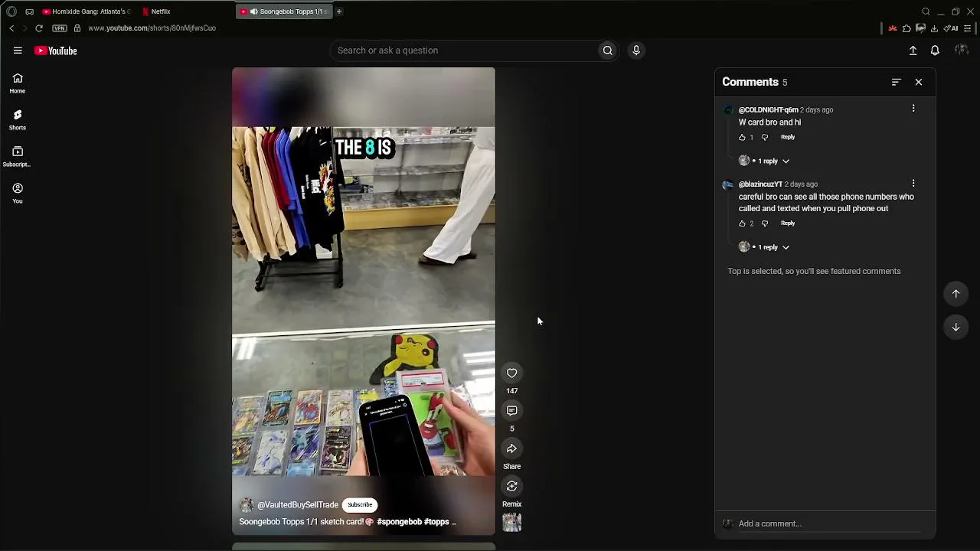Image resolution: width=980 pixels, height=551 pixels.
Task: Open Shorts in the YouTube sidebar
Action: [x=18, y=119]
